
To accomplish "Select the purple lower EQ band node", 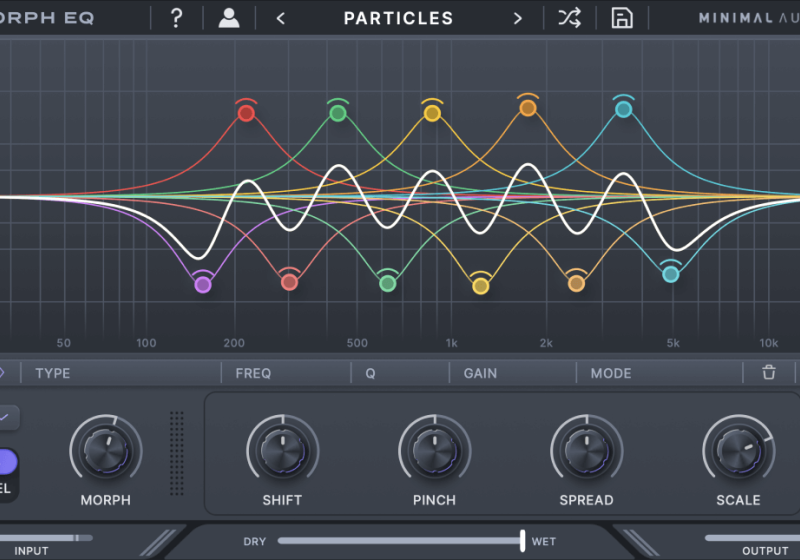I will [203, 285].
